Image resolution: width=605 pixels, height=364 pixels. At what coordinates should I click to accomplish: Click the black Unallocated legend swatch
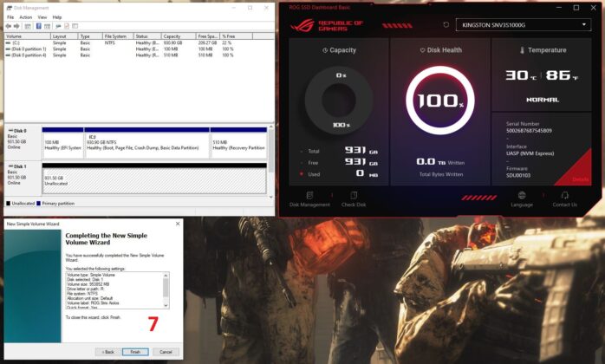(x=9, y=204)
